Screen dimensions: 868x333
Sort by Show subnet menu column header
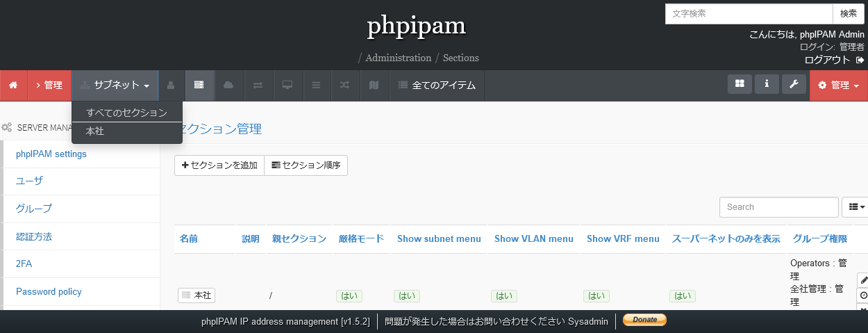tap(439, 238)
